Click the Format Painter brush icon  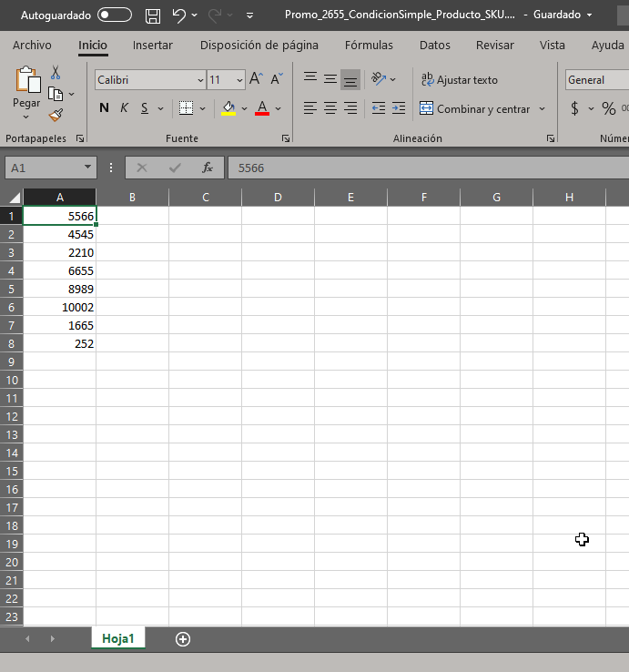coord(56,115)
